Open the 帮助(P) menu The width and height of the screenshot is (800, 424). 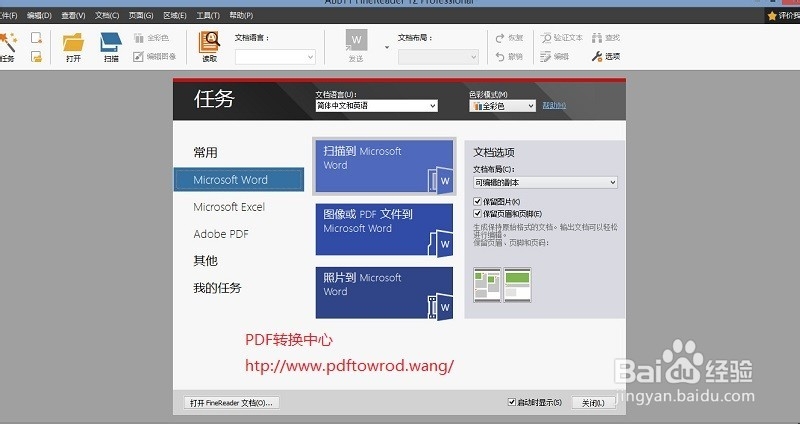(x=241, y=16)
